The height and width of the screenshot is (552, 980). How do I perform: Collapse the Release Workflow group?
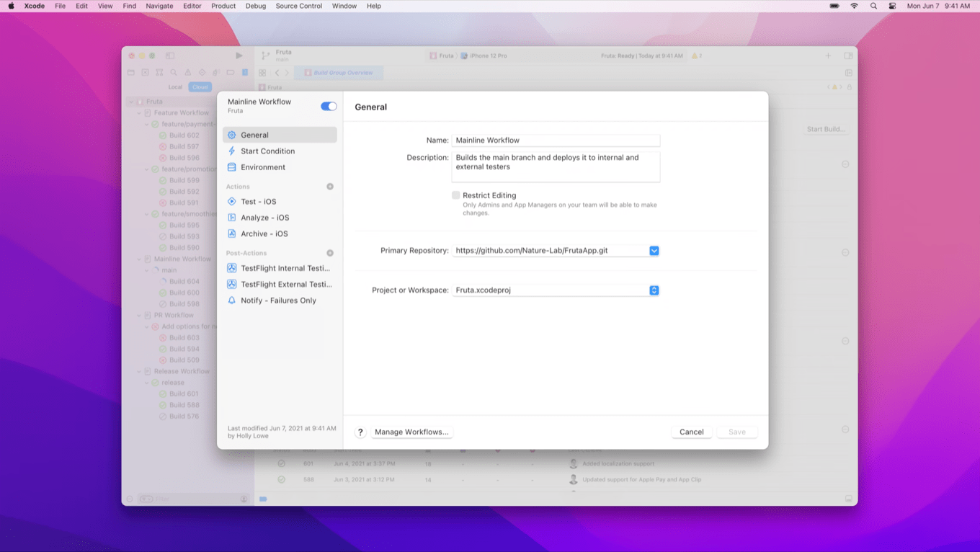[x=139, y=372]
